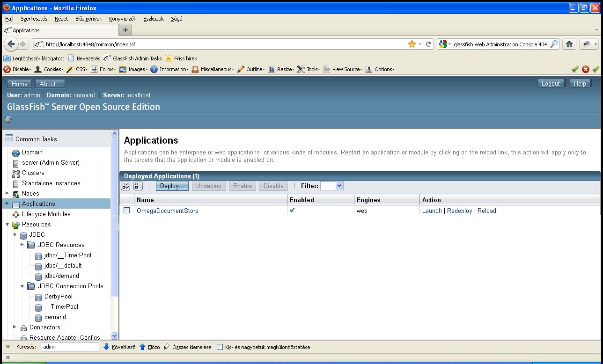Screen dimensions: 603x364
Task: Open the new tab plus button
Action: pyautogui.click(x=125, y=30)
